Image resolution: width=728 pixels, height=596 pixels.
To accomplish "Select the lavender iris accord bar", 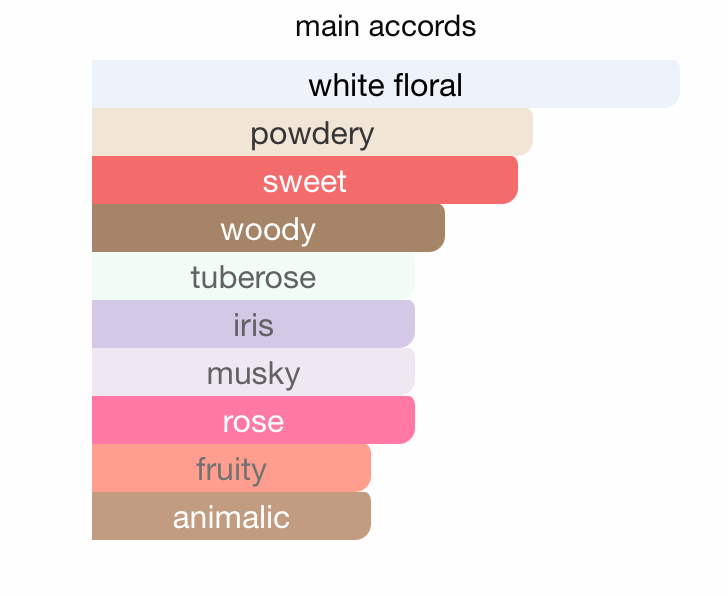I will [254, 324].
